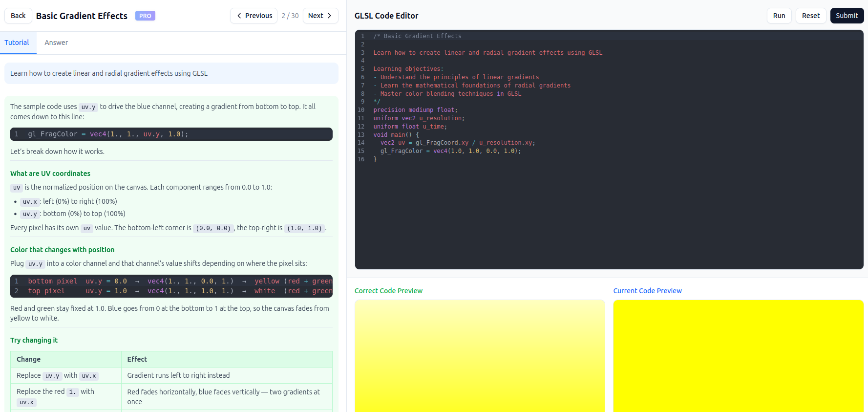868x412 pixels.
Task: Click the Current Code Preview canvas
Action: [738, 356]
